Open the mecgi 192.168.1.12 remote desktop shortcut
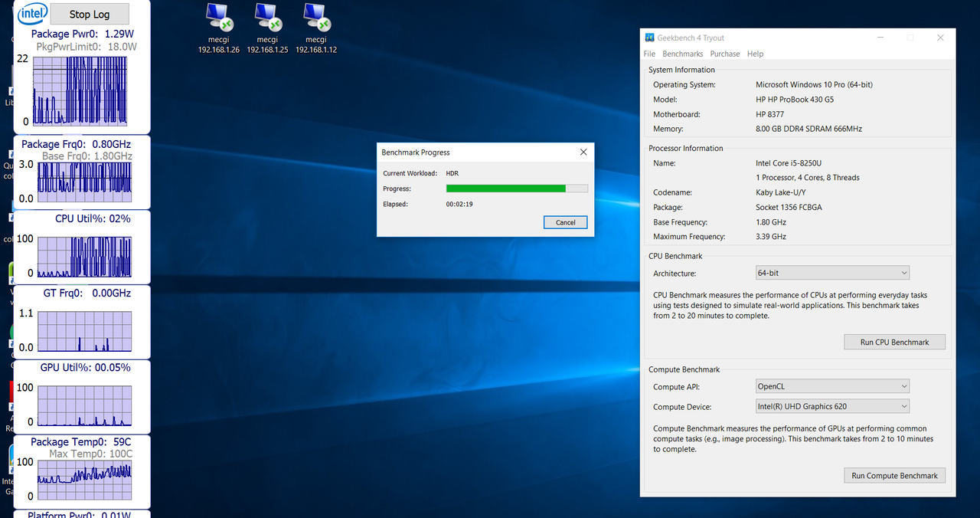 (316, 28)
